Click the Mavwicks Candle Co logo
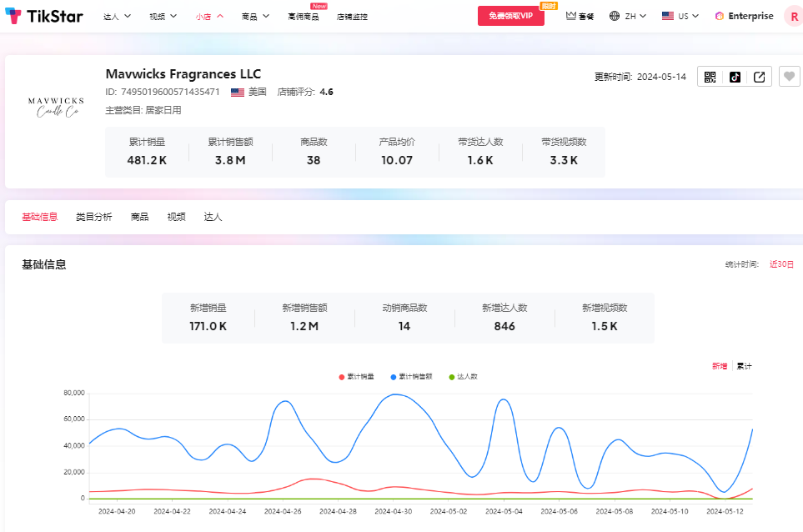Viewport: 803px width, 532px height. click(56, 107)
